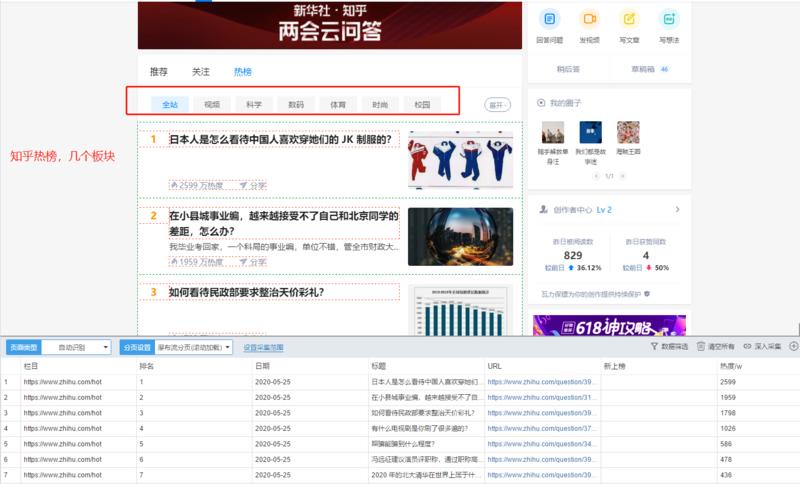Click the 分页设置 blue label button
The image size is (800, 484).
(x=137, y=347)
